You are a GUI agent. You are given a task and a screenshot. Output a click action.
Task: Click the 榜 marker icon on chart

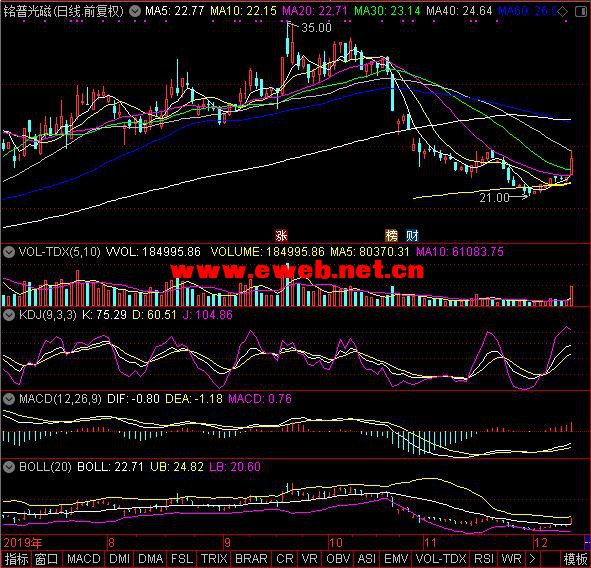click(391, 236)
